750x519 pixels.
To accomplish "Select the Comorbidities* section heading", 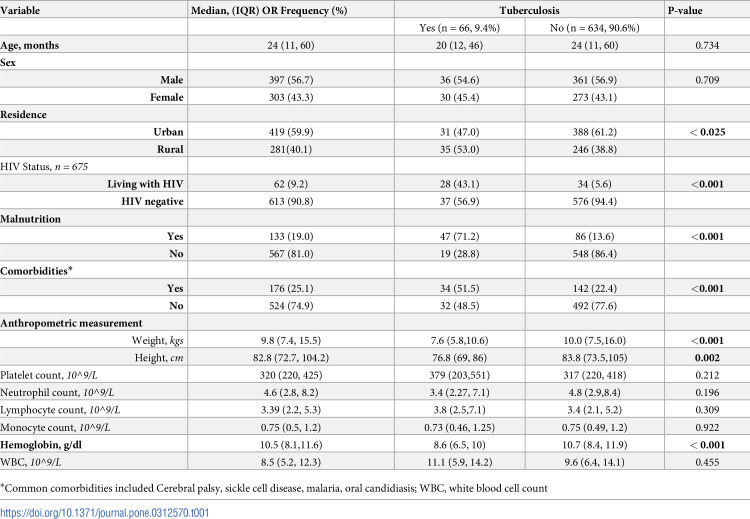I will (36, 271).
